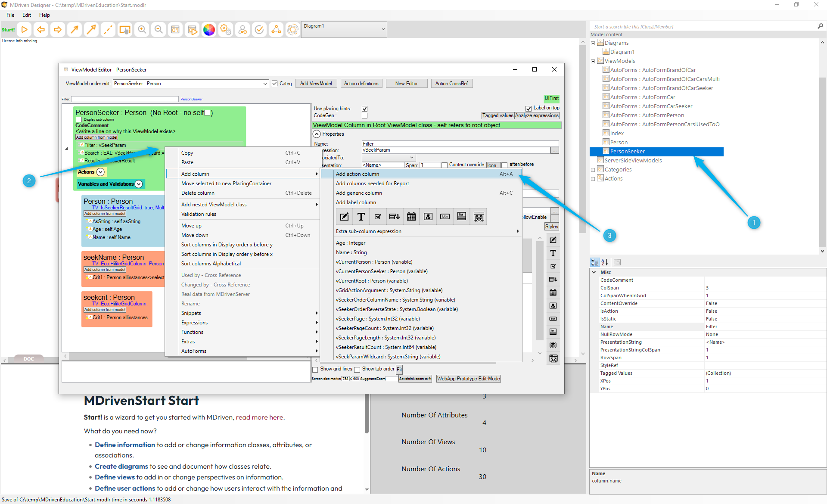827x504 pixels.
Task: Click the Action definitions button
Action: [361, 84]
